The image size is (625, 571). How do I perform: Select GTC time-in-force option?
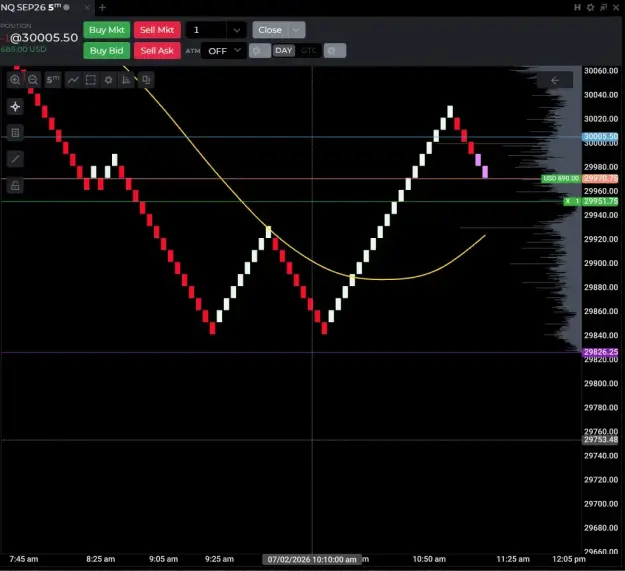pyautogui.click(x=309, y=51)
